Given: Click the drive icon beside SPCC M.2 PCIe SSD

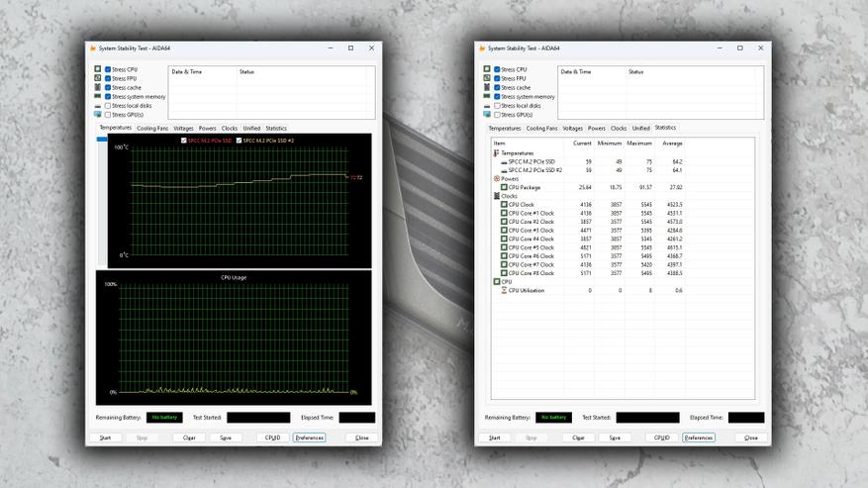Looking at the screenshot, I should pyautogui.click(x=504, y=161).
